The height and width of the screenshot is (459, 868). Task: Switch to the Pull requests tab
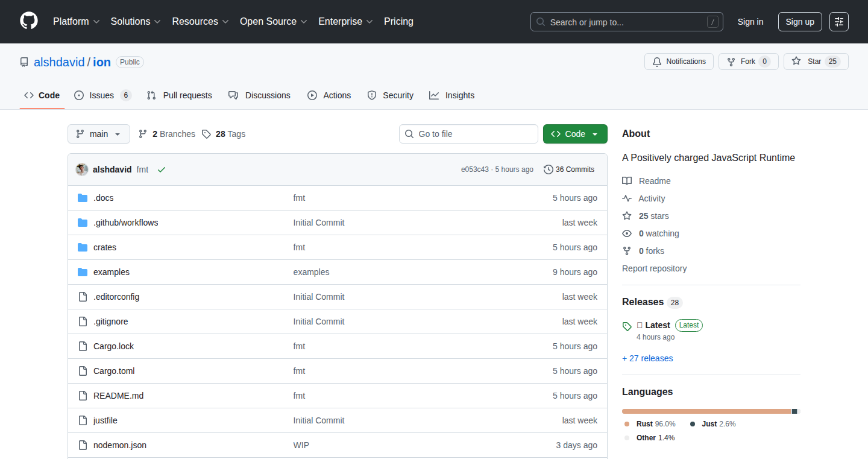point(180,95)
